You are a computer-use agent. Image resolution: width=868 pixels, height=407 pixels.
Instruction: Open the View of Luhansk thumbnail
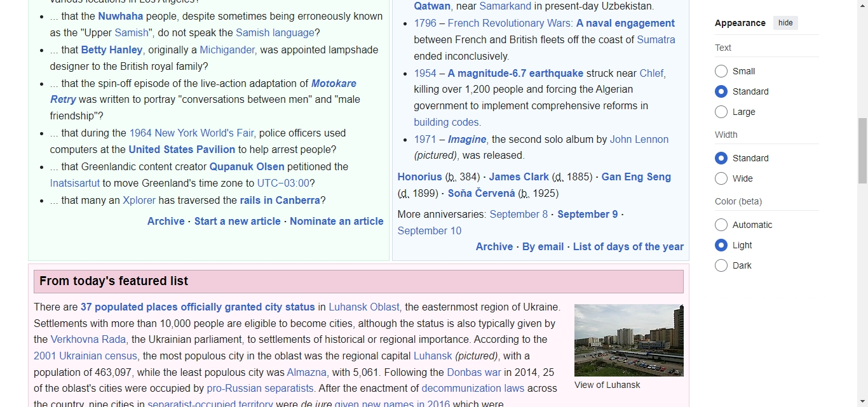(x=629, y=340)
